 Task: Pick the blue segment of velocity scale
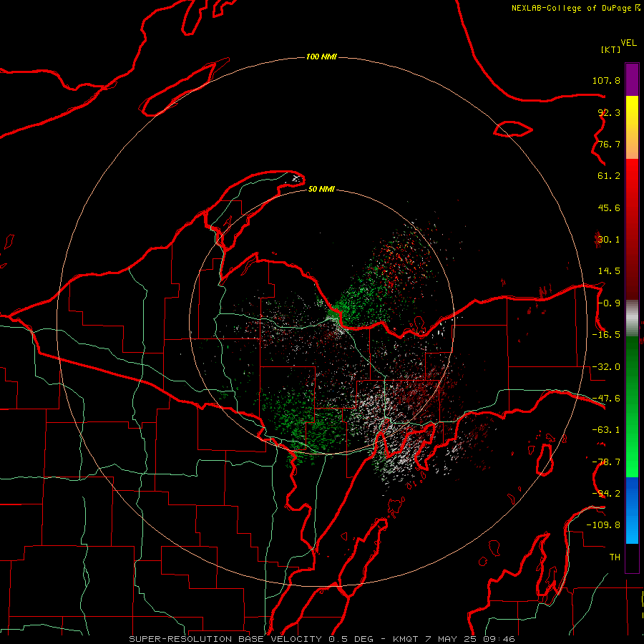click(x=632, y=510)
